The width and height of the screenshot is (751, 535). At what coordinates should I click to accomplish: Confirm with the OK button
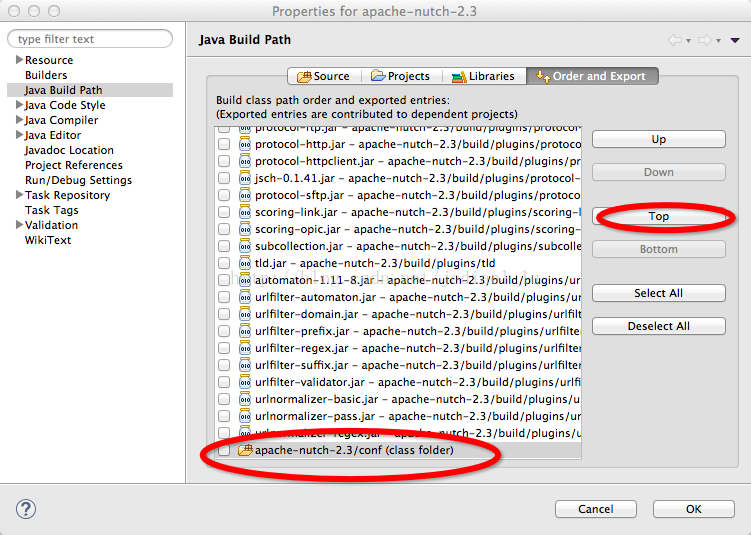(x=694, y=509)
